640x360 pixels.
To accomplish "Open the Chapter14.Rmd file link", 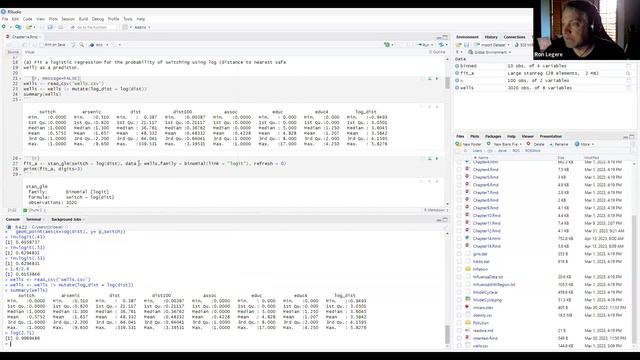I will [x=487, y=246].
